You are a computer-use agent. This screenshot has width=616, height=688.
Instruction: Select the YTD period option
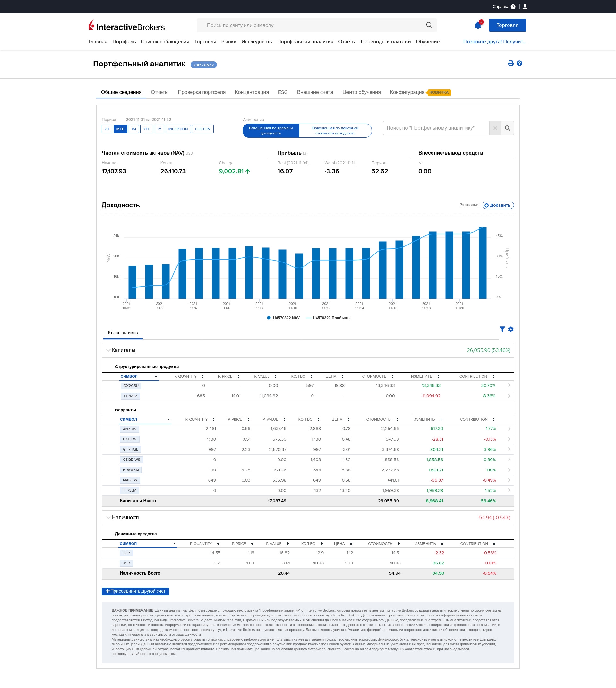coord(147,129)
